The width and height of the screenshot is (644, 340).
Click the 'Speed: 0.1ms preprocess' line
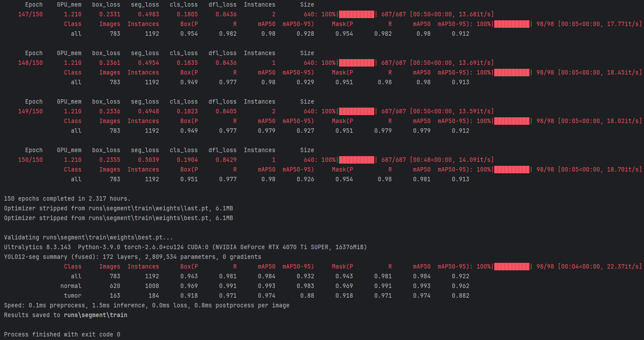146,306
